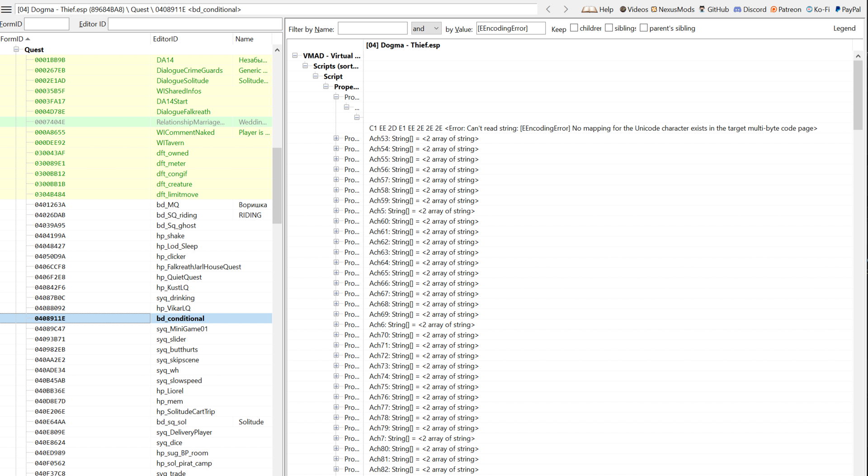Click the FormID search field
Screen dimensions: 868x476
[x=47, y=24]
